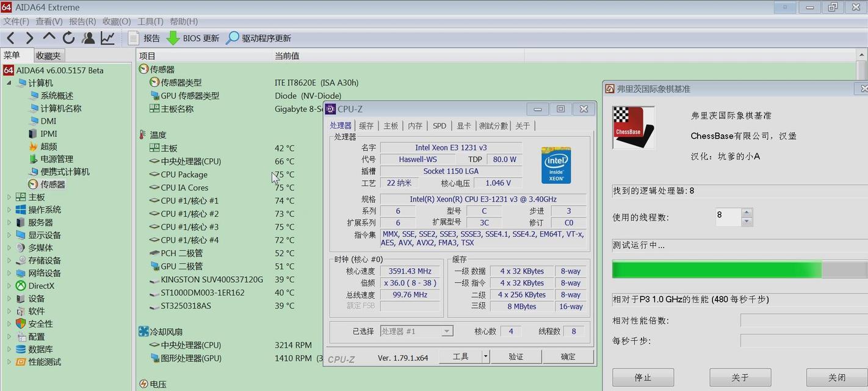Switch to the 收藏夹 favorites tab
The height and width of the screenshot is (391, 868).
point(48,56)
